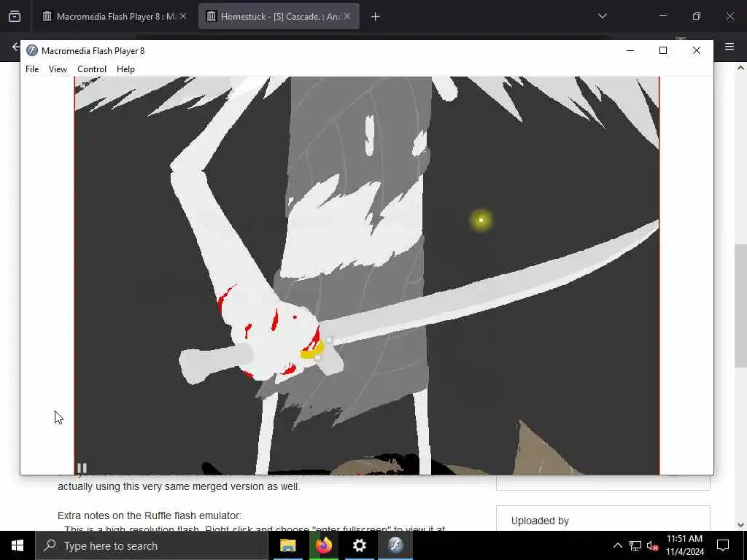Click 'Extra notes on the Ruffle flash emulator:' text

[x=150, y=516]
